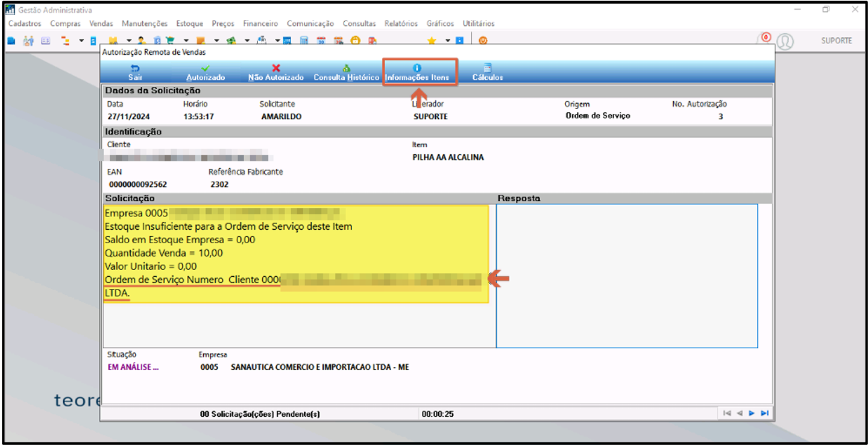Image resolution: width=868 pixels, height=445 pixels.
Task: Open Informações Itens
Action: pyautogui.click(x=417, y=72)
